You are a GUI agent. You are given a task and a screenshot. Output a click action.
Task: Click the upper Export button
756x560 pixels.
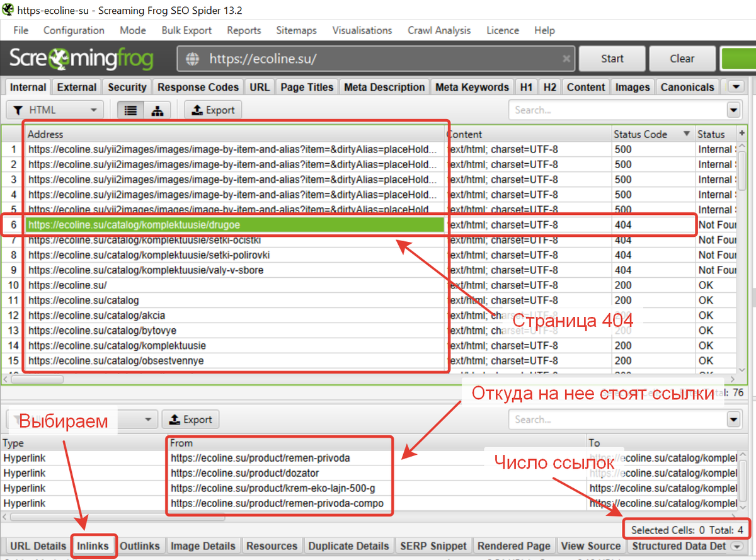coord(213,110)
